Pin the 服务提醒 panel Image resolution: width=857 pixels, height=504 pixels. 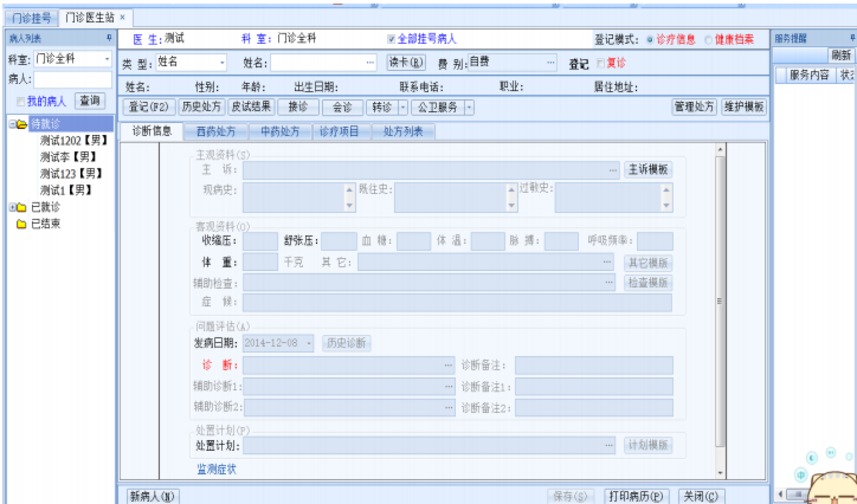853,38
